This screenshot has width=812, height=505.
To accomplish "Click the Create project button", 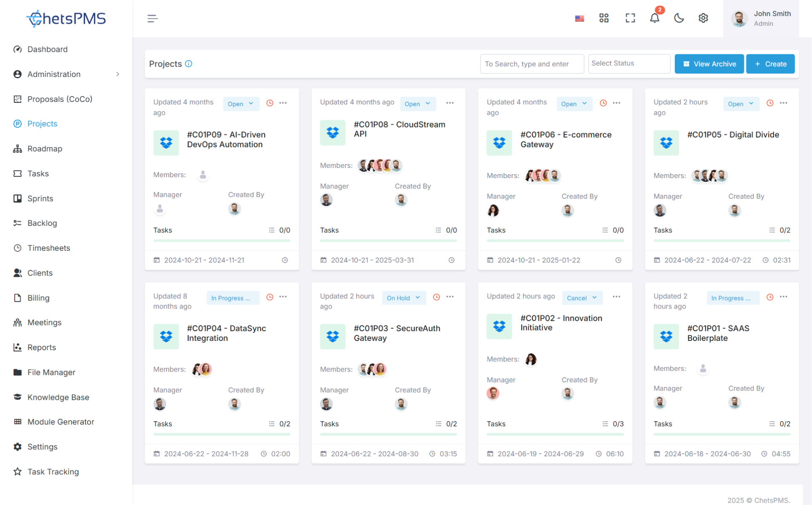I will 770,64.
